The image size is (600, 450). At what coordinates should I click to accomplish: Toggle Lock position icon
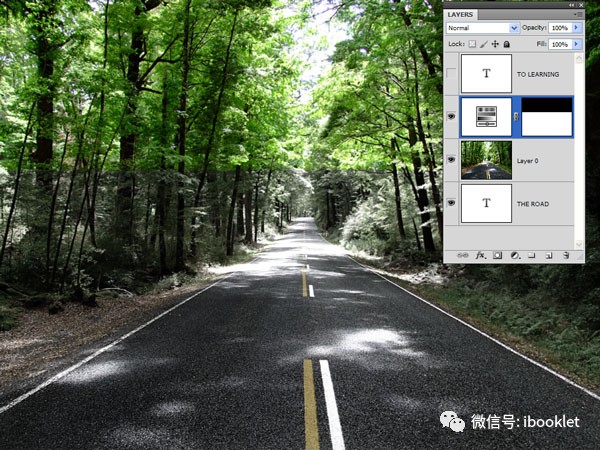[495, 44]
